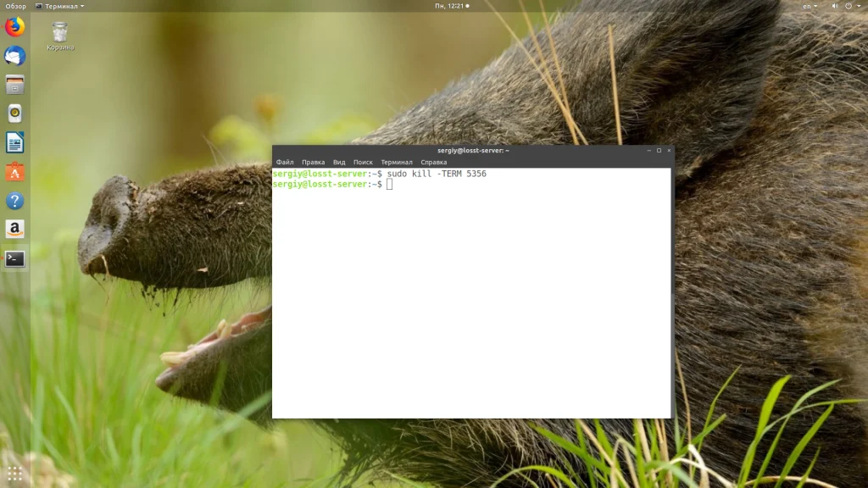The width and height of the screenshot is (868, 488).
Task: Select the Terminal icon in dock
Action: click(15, 258)
